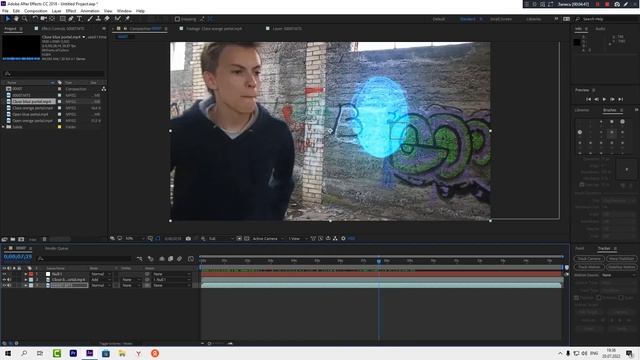This screenshot has height=360, width=640.
Task: Select the Selection tool arrow
Action: (8, 19)
